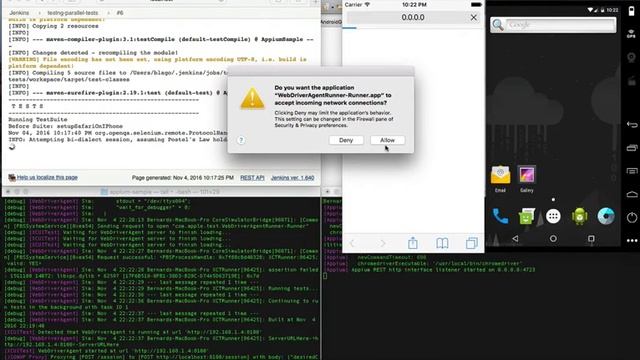The image size is (640, 360).
Task: Click the Android page indicator dot
Action: pos(553,200)
